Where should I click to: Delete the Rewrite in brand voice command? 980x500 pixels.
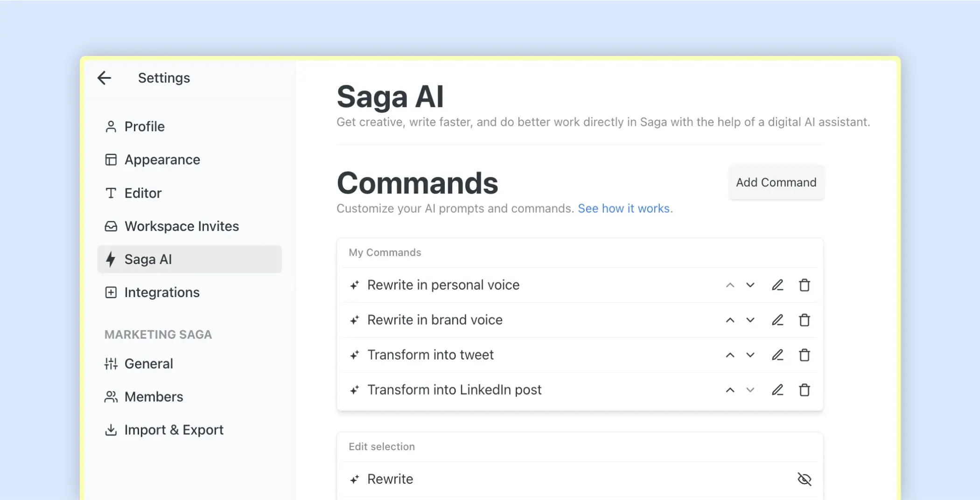click(x=805, y=320)
